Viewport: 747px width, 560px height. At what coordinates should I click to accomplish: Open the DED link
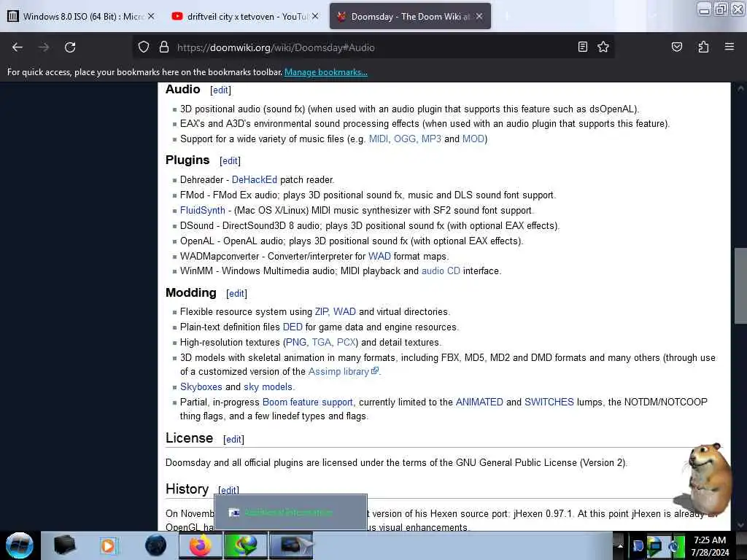[x=293, y=327]
